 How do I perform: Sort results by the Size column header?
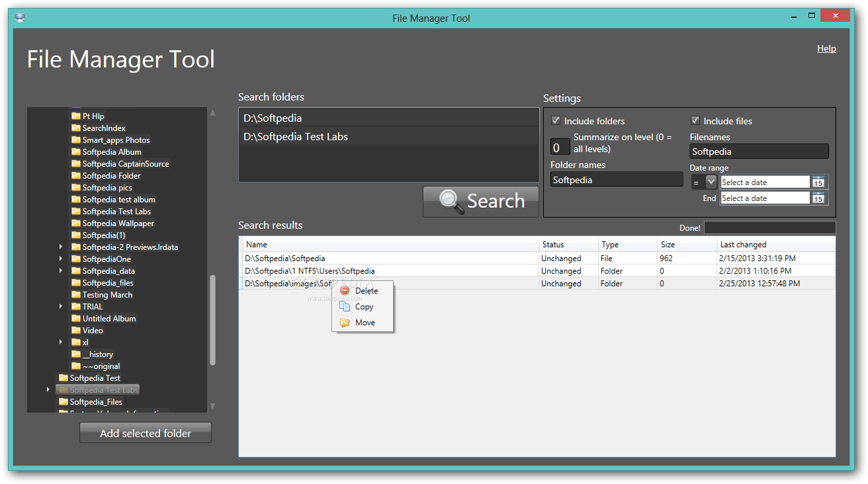pyautogui.click(x=687, y=245)
